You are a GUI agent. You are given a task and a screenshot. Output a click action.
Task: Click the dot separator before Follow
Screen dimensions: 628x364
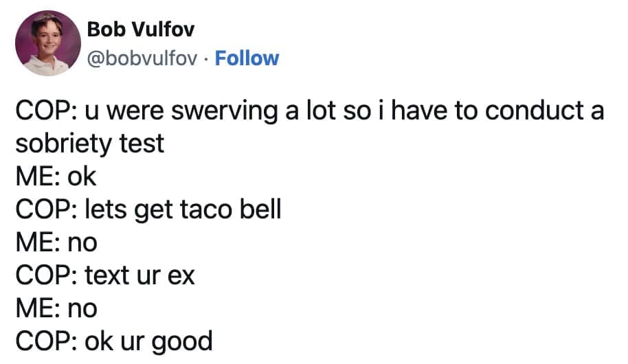pyautogui.click(x=207, y=58)
